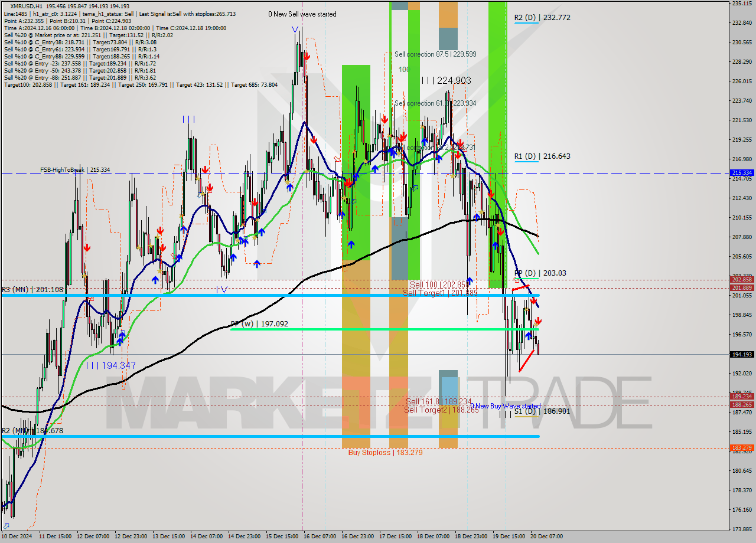Click the R3 (MN) | 201.108 label
This screenshot has height=543, width=756.
click(32, 289)
